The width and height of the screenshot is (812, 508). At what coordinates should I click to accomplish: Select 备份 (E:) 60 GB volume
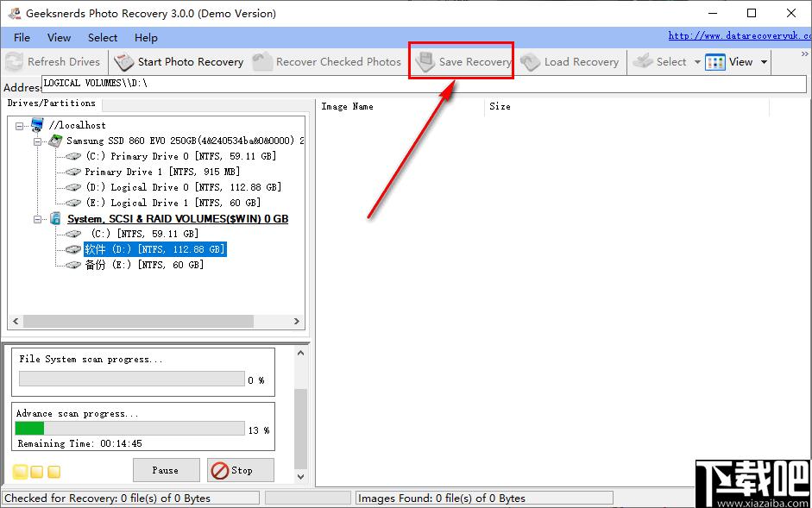144,265
